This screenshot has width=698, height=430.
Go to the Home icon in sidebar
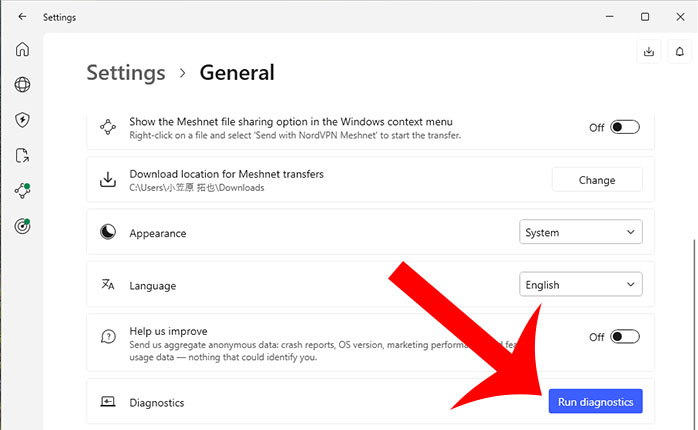pyautogui.click(x=22, y=49)
